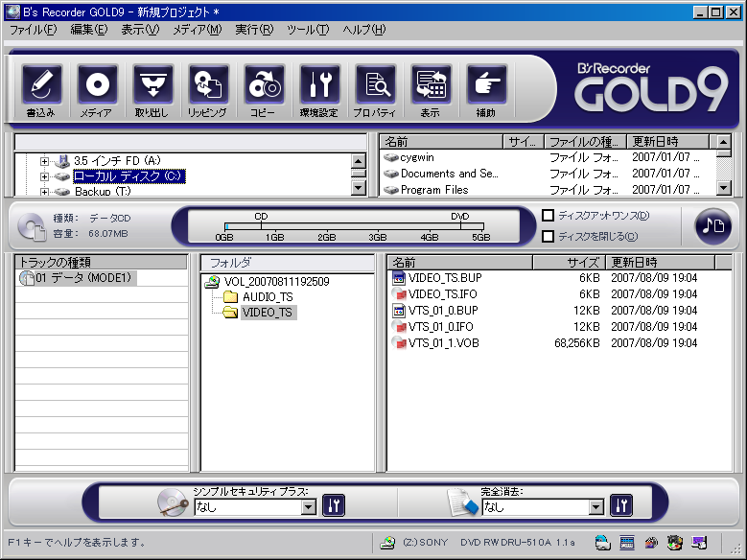Start the リッピング (ripping) tool

click(208, 84)
